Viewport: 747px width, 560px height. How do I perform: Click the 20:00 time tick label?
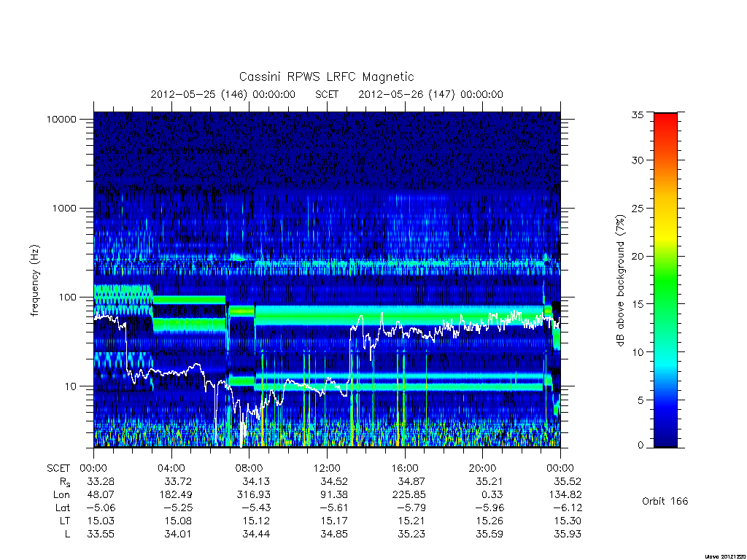[482, 469]
